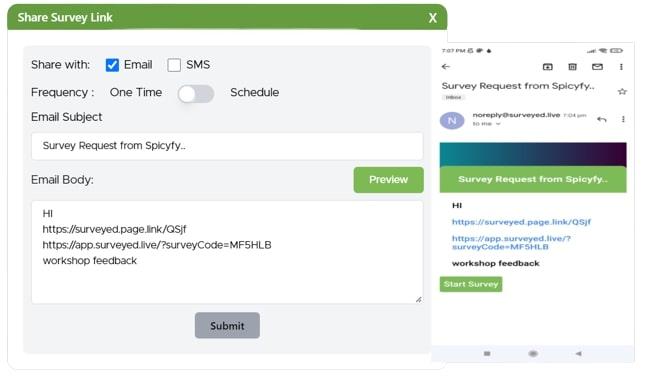Image resolution: width=647 pixels, height=385 pixels.
Task: Star the Survey Request email
Action: (x=622, y=91)
